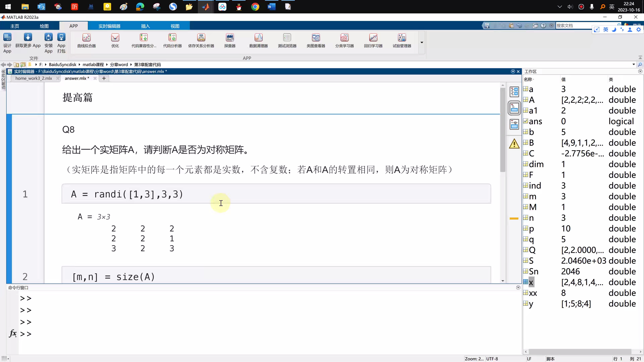Open the 分类学习器 app
This screenshot has width=644, height=362.
pyautogui.click(x=344, y=41)
